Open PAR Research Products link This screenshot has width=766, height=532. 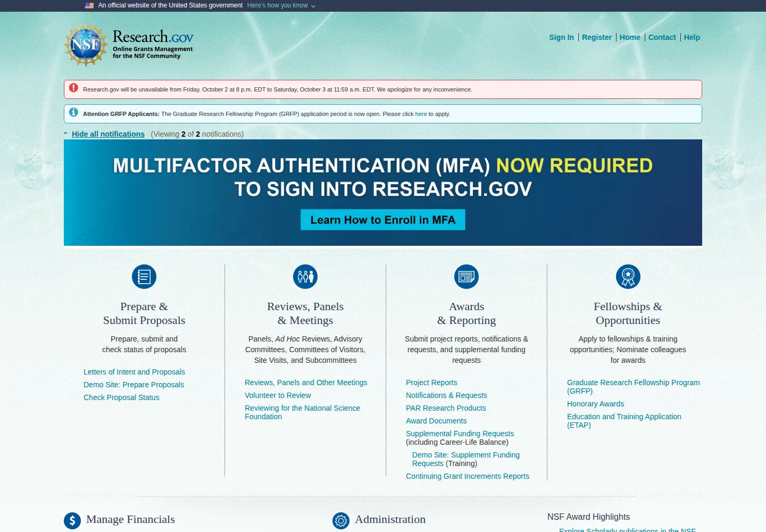(446, 408)
